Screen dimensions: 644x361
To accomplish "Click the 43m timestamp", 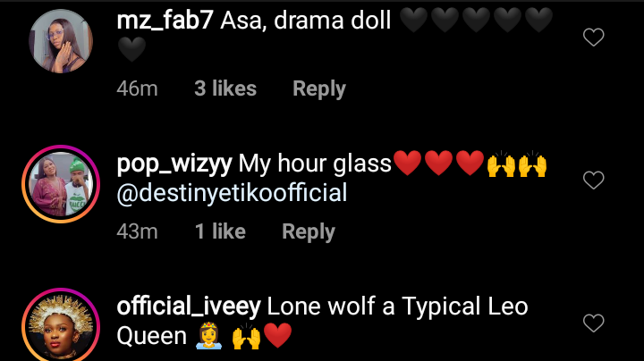I will pyautogui.click(x=137, y=231).
